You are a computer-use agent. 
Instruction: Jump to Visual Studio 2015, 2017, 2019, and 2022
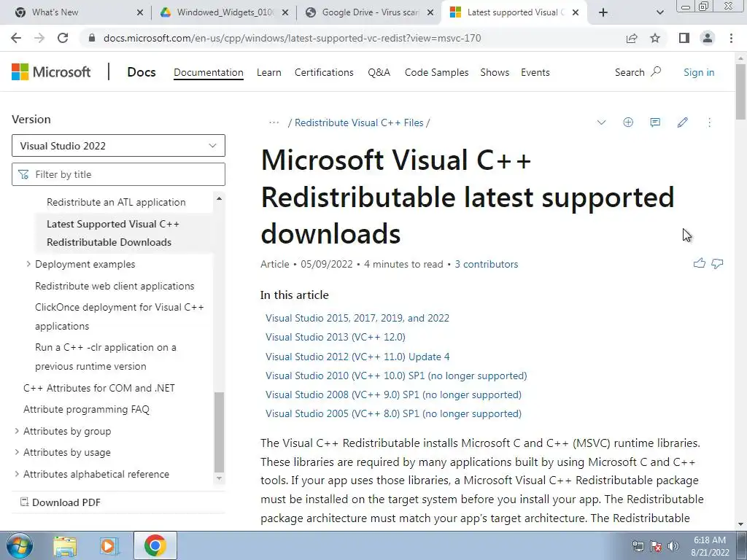357,318
